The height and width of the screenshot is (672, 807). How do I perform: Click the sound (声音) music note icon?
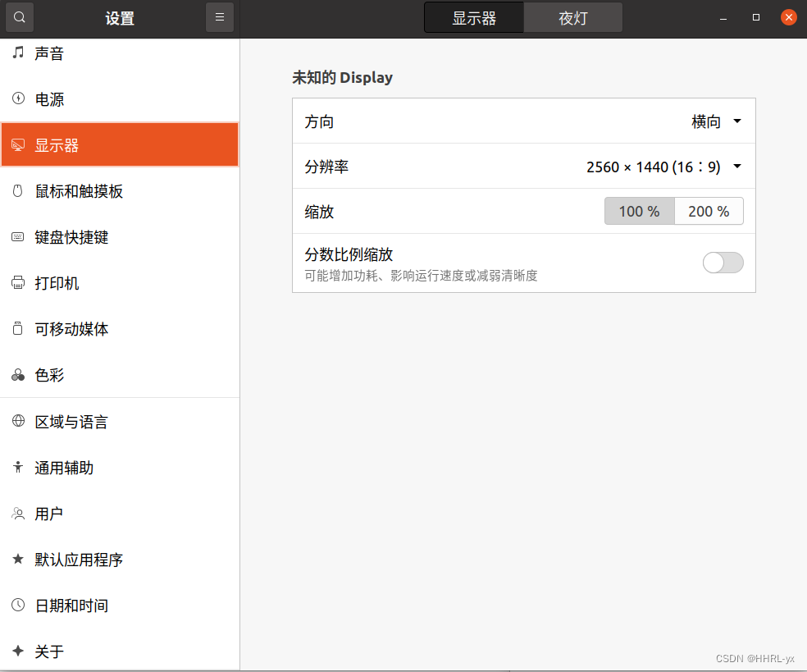tap(18, 53)
